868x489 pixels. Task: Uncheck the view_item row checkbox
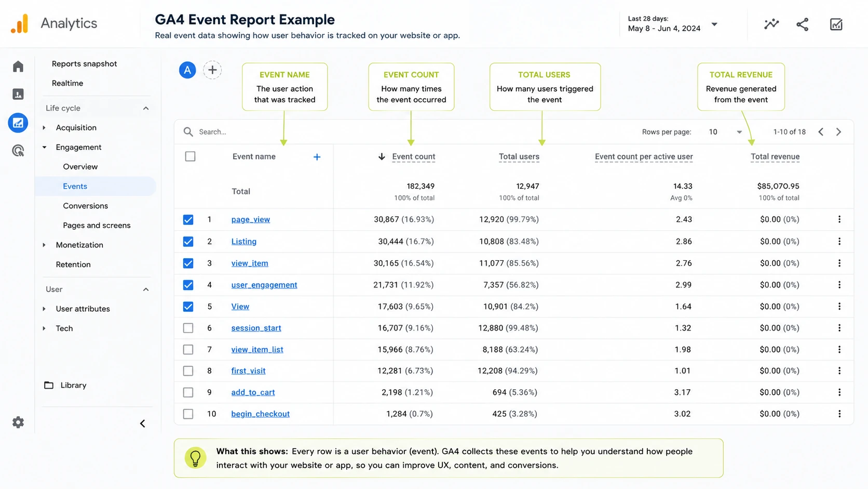point(188,263)
